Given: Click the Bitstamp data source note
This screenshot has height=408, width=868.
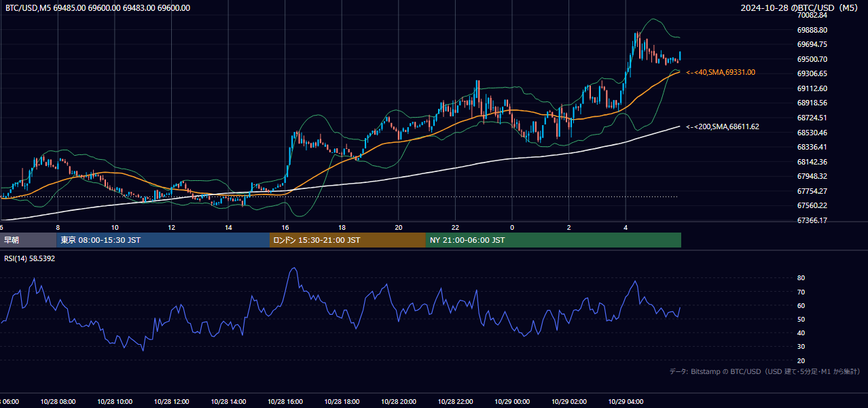Looking at the screenshot, I should tap(765, 371).
